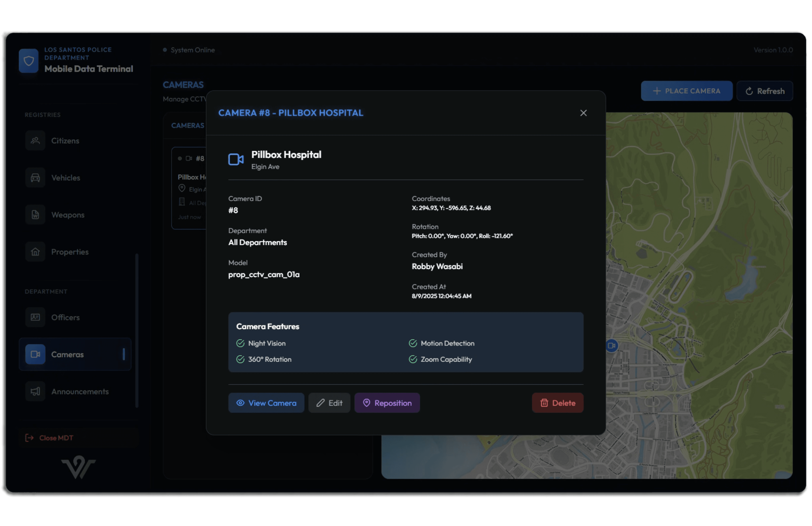Click the View Camera button
Screen dimensions: 812x526
[x=266, y=403]
